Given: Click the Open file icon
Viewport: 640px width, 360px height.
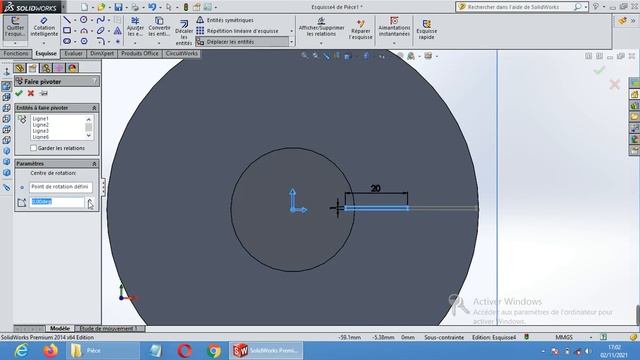Looking at the screenshot, I should 101,7.
